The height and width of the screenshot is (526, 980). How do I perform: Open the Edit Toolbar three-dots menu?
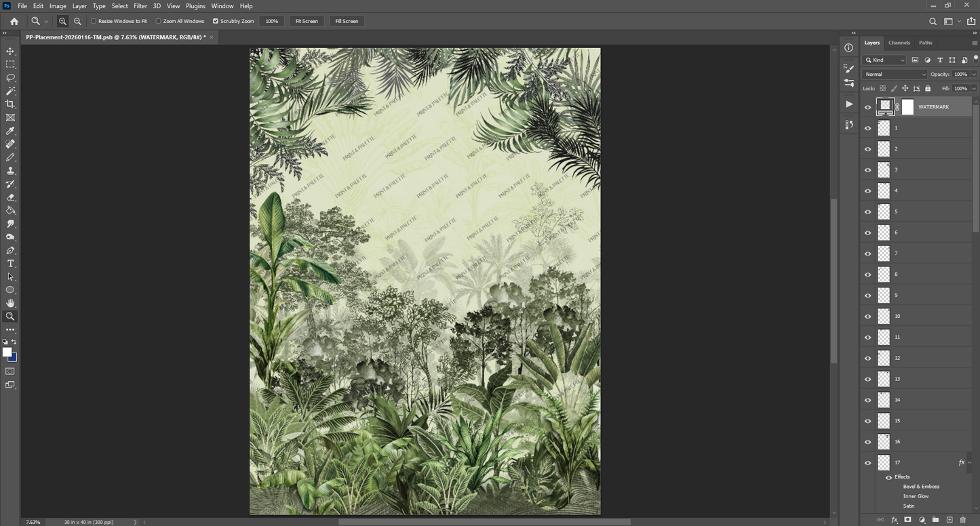(10, 329)
